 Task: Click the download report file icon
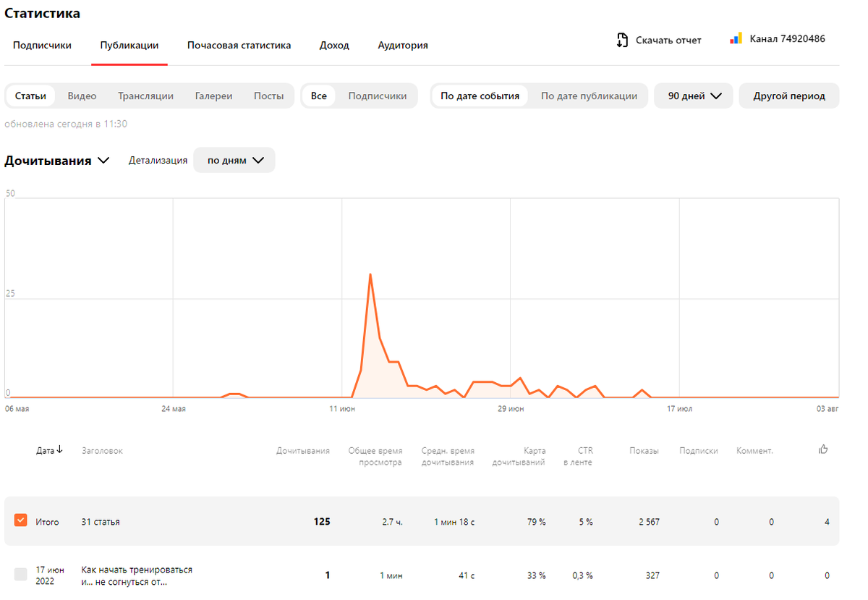(x=622, y=40)
